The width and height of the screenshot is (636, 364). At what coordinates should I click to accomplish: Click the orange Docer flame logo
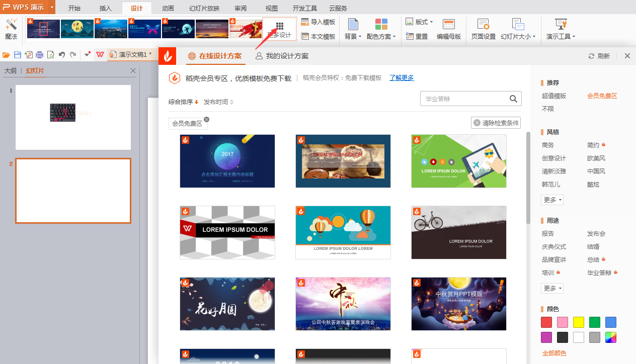(x=168, y=56)
